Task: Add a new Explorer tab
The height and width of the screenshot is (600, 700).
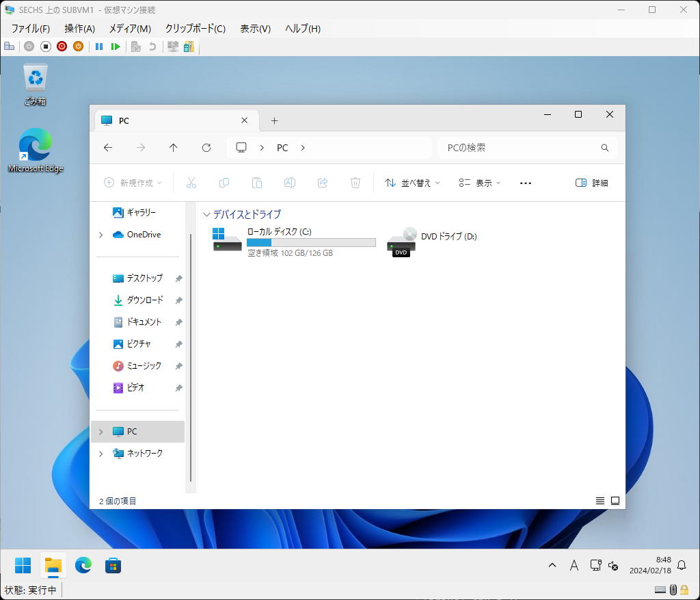Action: coord(274,120)
